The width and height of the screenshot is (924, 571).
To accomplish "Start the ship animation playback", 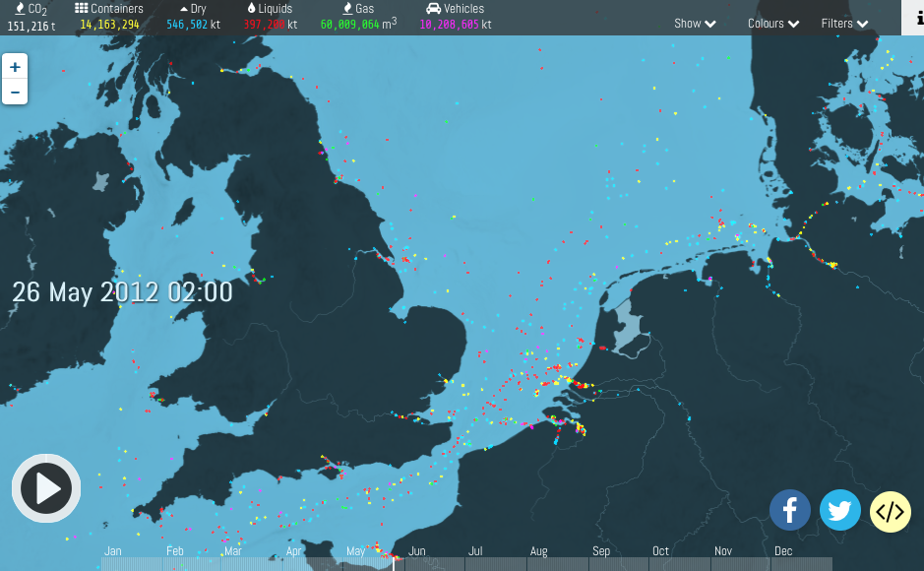I will click(x=46, y=488).
